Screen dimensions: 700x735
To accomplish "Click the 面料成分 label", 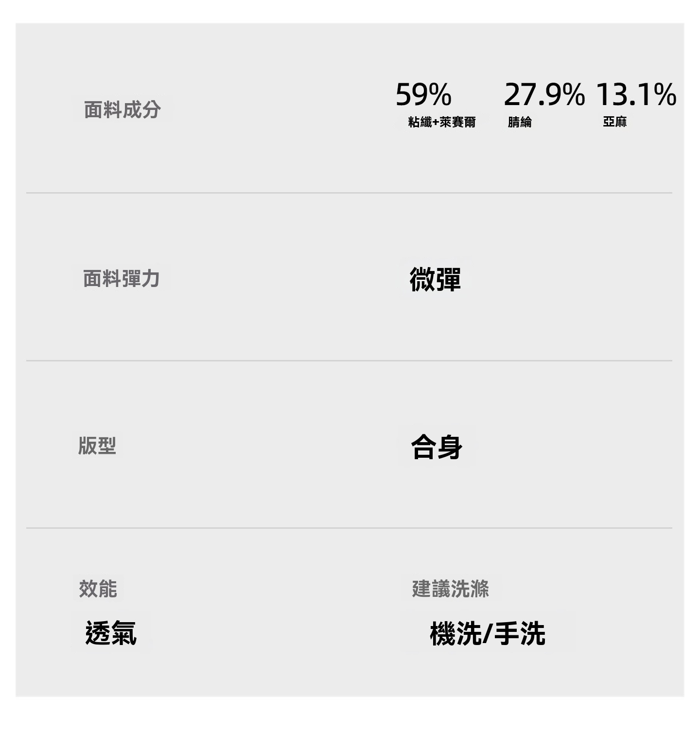I will 122,110.
